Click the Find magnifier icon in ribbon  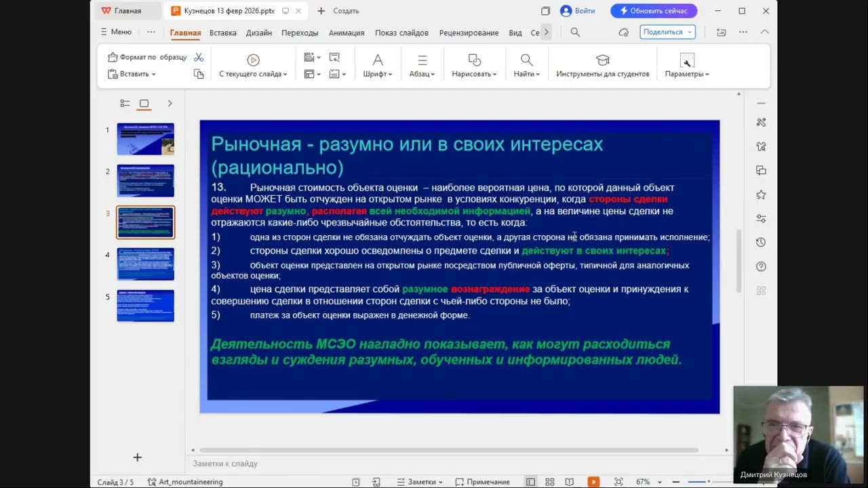click(x=526, y=60)
